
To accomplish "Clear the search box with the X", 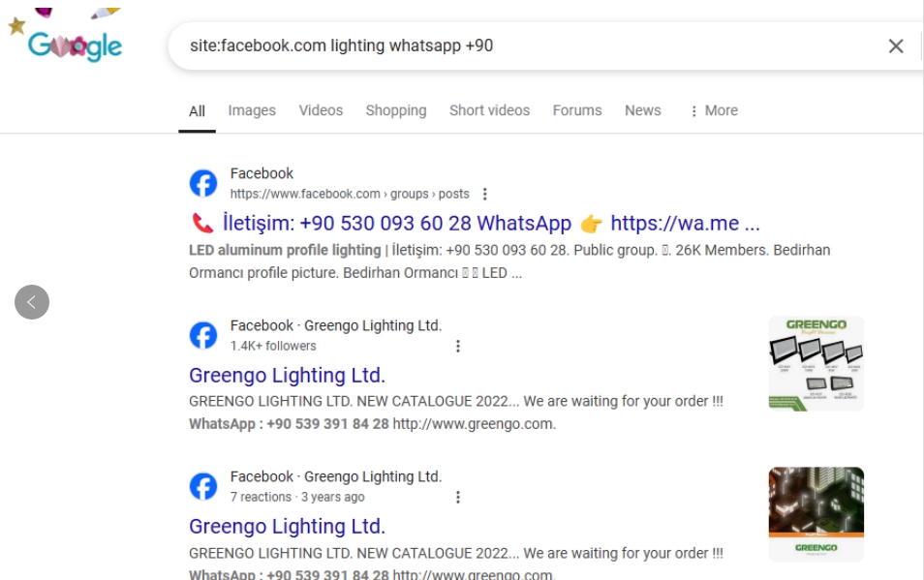I will tap(896, 46).
